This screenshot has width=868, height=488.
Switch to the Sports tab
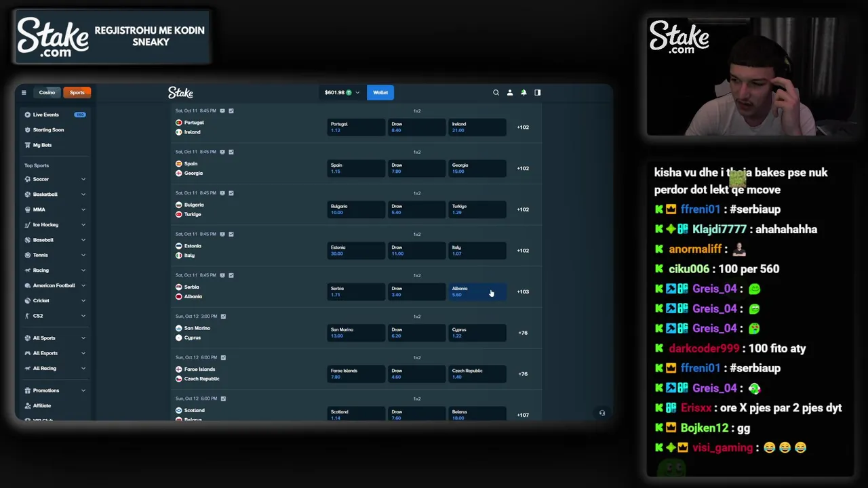(77, 92)
